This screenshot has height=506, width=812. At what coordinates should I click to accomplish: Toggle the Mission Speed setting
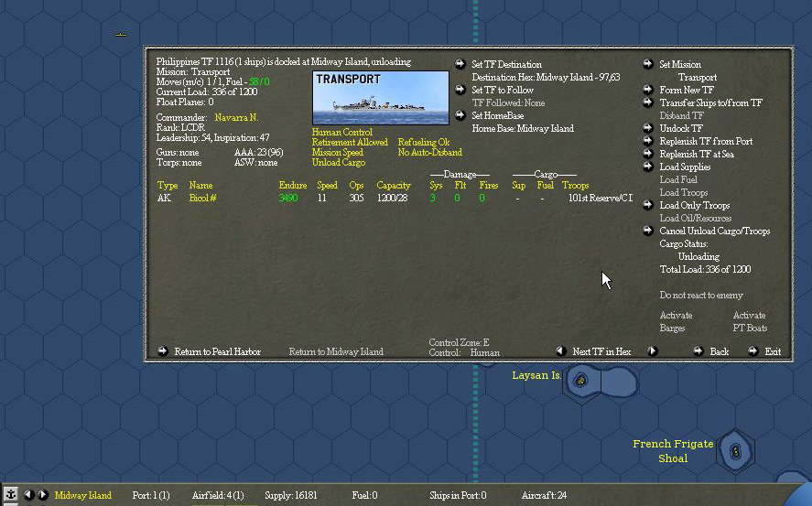point(337,153)
